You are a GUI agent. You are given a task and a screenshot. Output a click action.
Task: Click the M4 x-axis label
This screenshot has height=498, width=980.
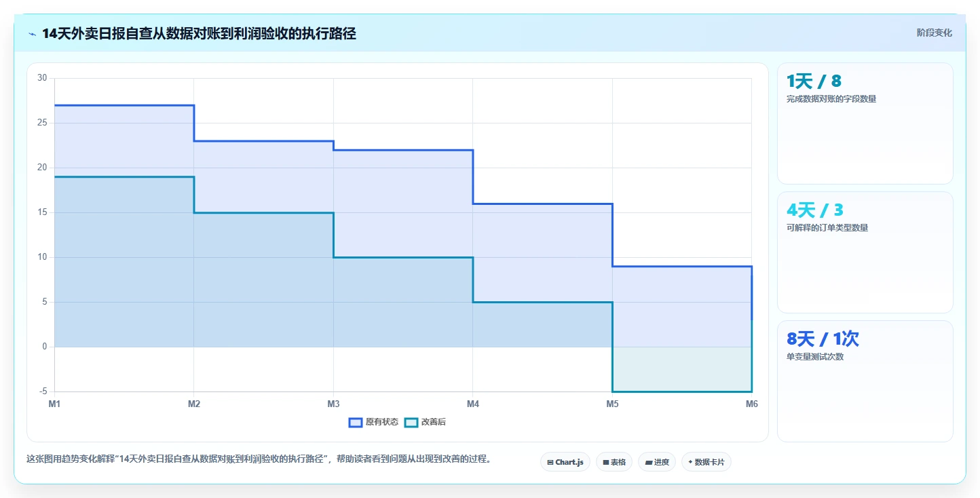coord(473,404)
